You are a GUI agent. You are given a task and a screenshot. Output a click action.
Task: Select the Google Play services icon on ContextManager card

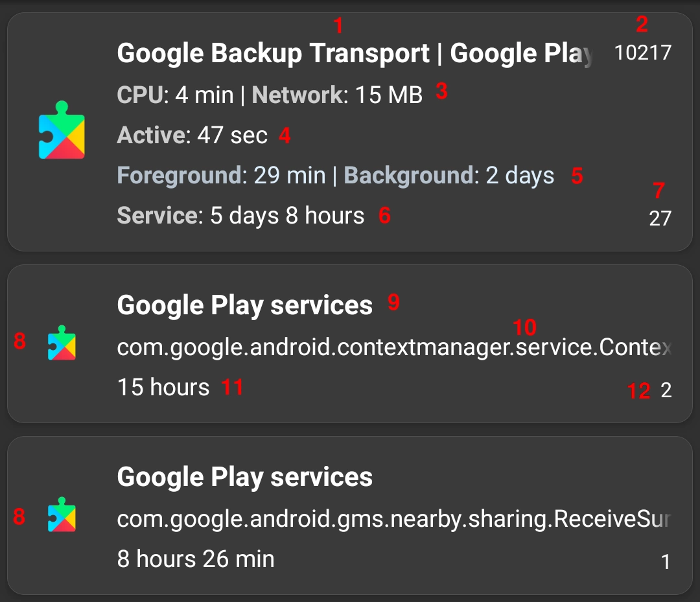pyautogui.click(x=63, y=344)
